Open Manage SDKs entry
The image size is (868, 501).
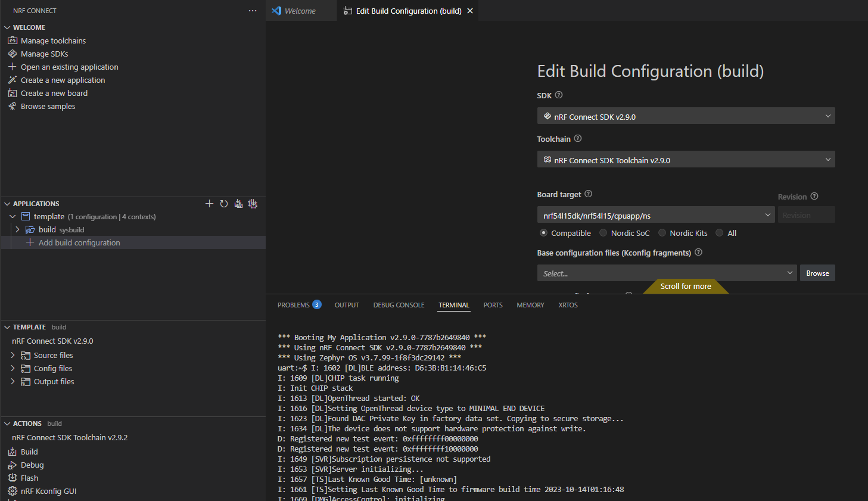(44, 54)
